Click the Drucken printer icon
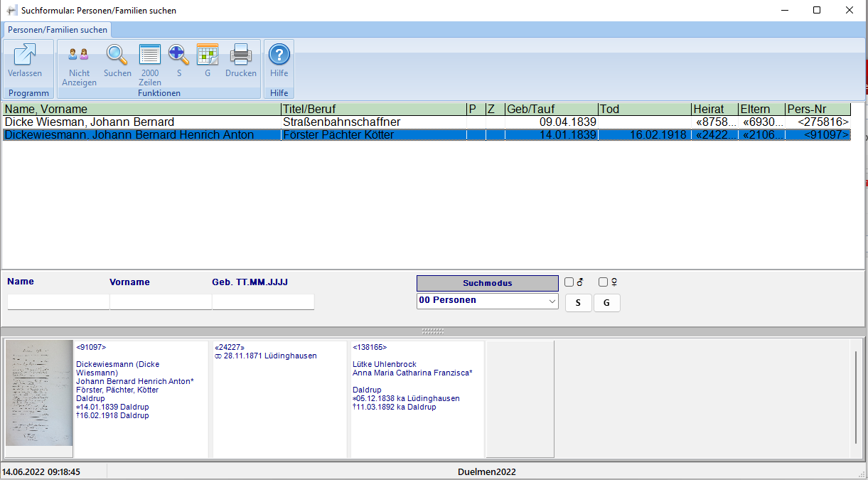868x480 pixels. pyautogui.click(x=241, y=55)
